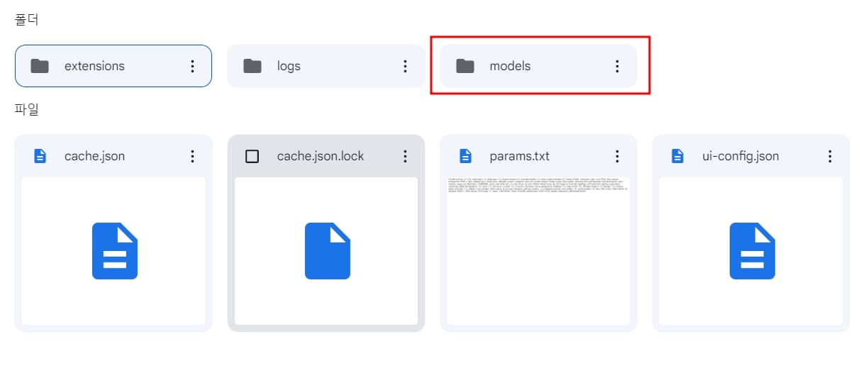Image resolution: width=868 pixels, height=368 pixels.
Task: Open more options for ui-config.json
Action: point(830,156)
